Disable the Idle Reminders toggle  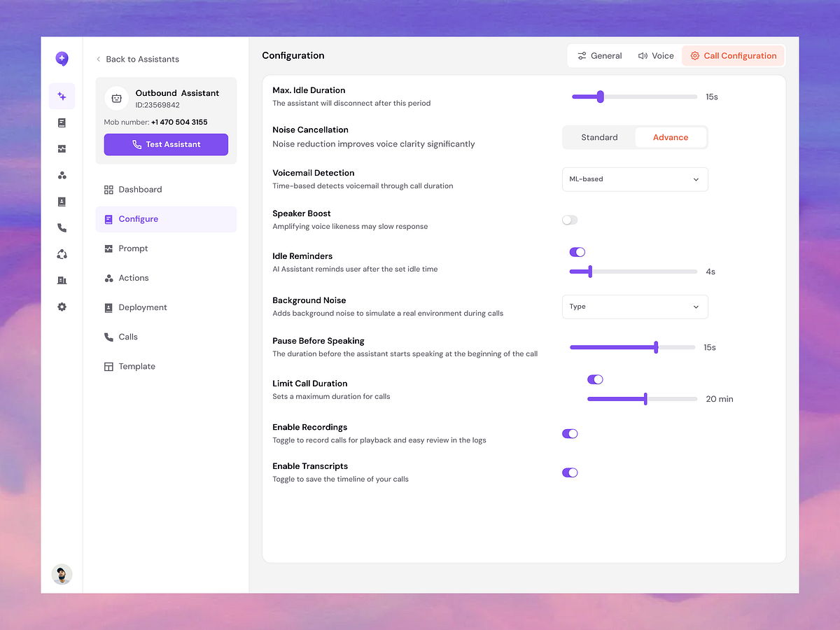[x=577, y=251]
